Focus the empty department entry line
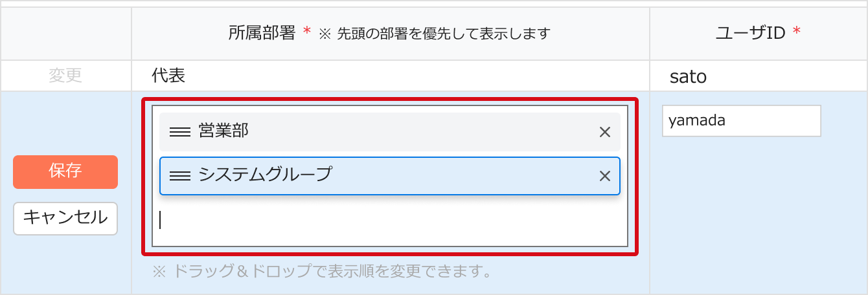Image resolution: width=868 pixels, height=295 pixels. click(389, 221)
